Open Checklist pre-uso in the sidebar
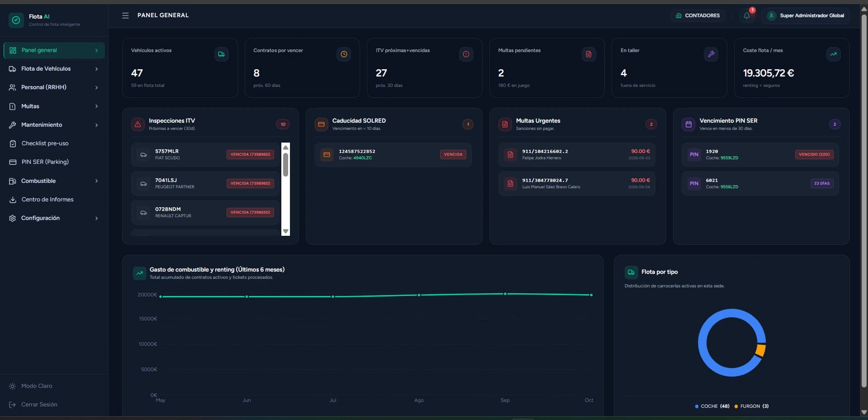Screen dimensions: 868x420 tap(54, 143)
